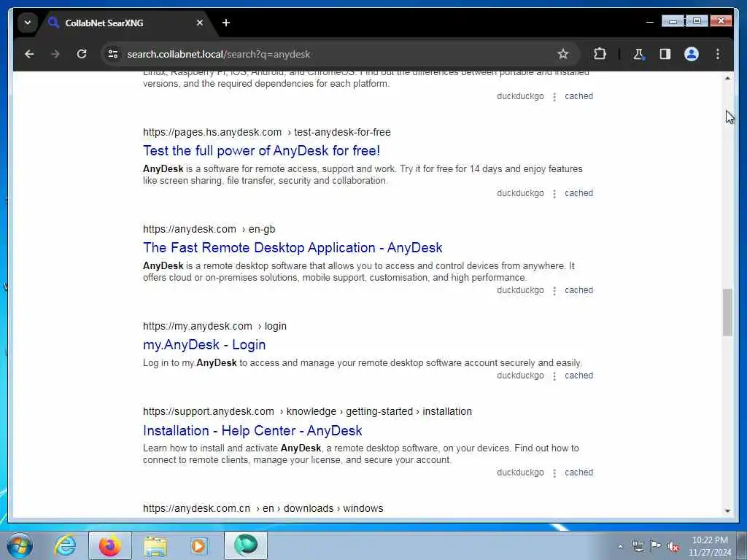Open cached link for Test AnyDesk result
Viewport: 747px width, 560px height.
(x=578, y=192)
